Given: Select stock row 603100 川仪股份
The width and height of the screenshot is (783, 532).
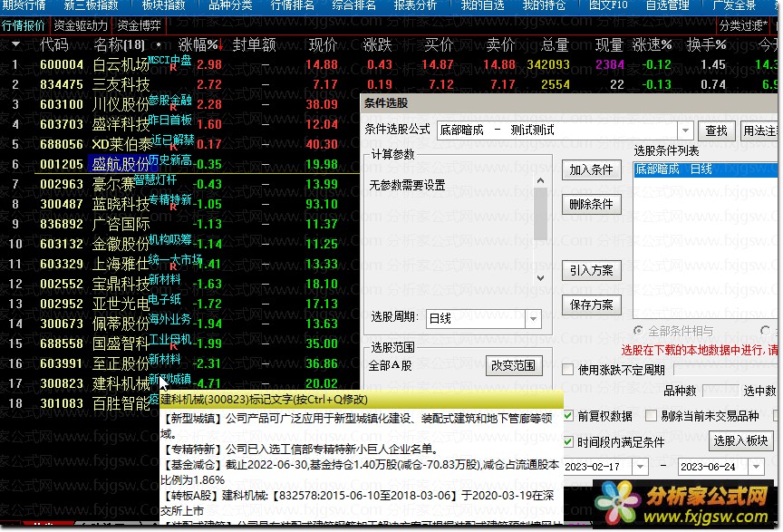Looking at the screenshot, I should pyautogui.click(x=179, y=104).
